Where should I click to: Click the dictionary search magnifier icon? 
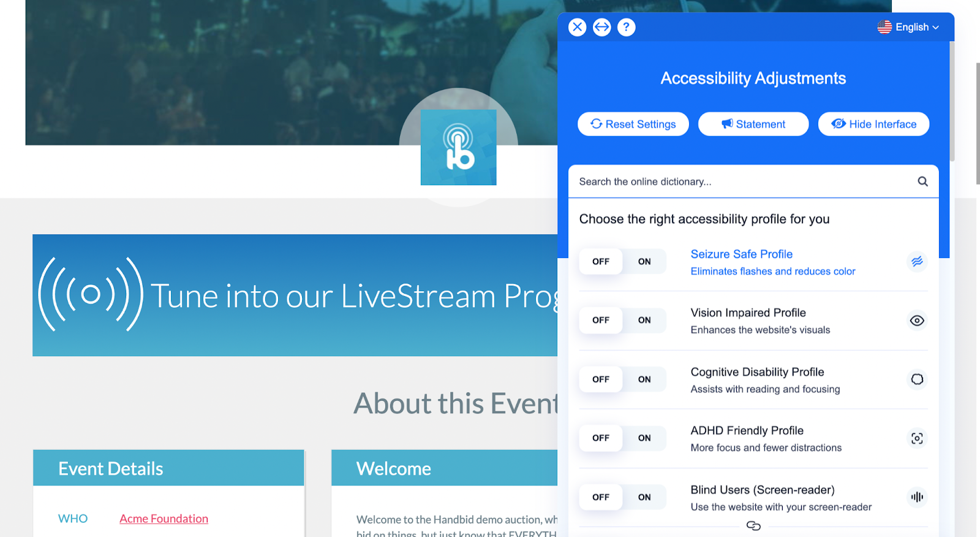[x=922, y=181]
